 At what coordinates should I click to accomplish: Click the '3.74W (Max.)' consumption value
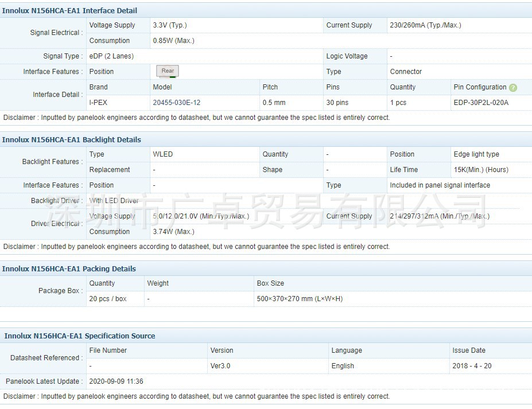pos(174,232)
